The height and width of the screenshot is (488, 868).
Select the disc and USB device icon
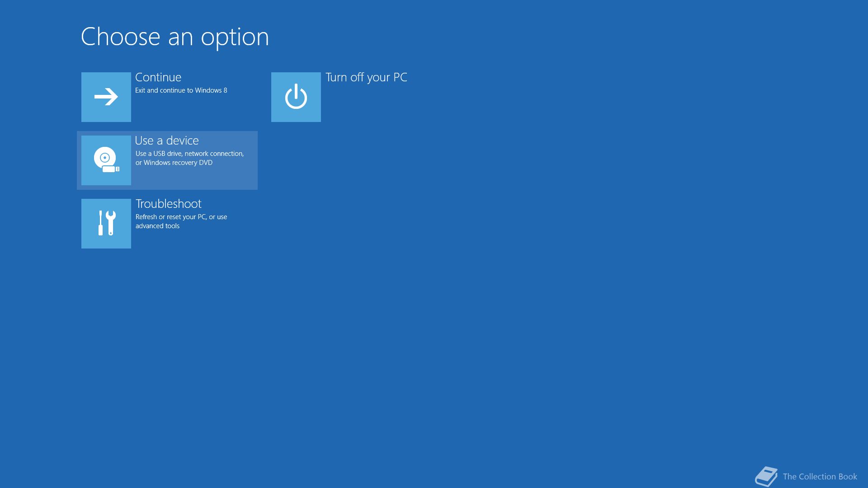tap(106, 160)
